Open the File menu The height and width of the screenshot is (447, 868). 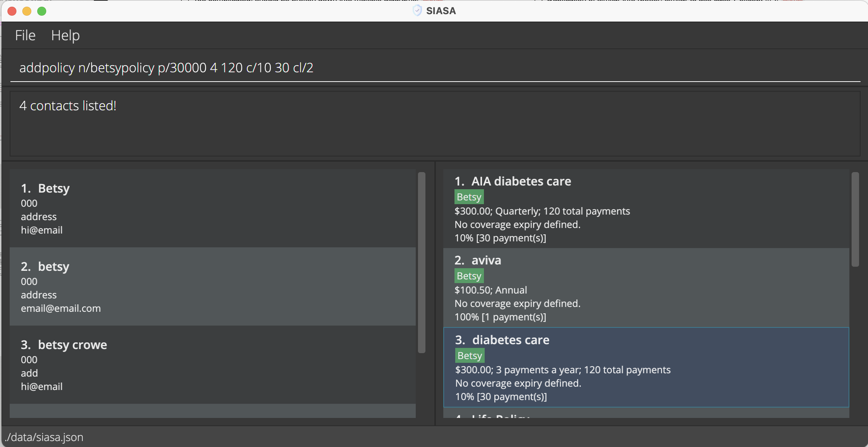click(x=25, y=35)
